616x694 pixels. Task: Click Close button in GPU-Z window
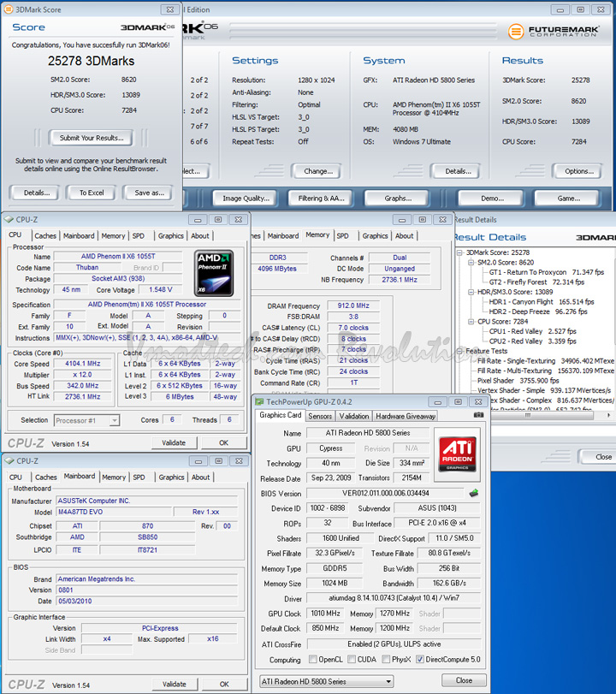(464, 680)
